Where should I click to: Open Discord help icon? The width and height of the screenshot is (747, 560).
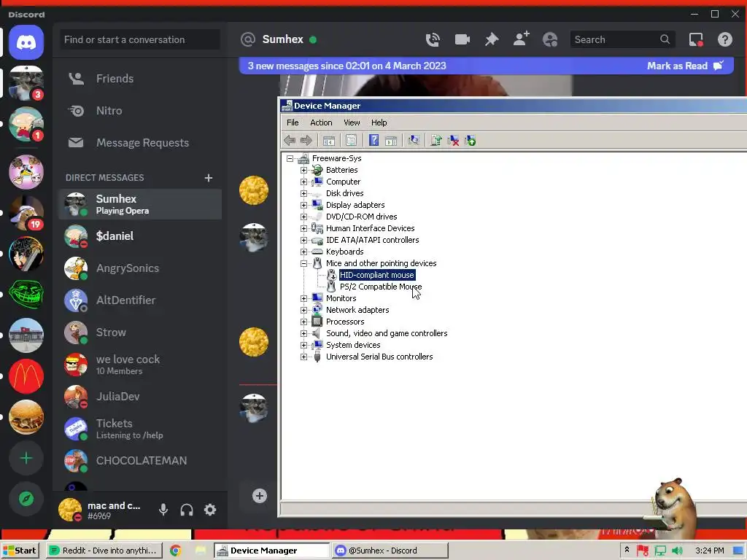pyautogui.click(x=725, y=39)
